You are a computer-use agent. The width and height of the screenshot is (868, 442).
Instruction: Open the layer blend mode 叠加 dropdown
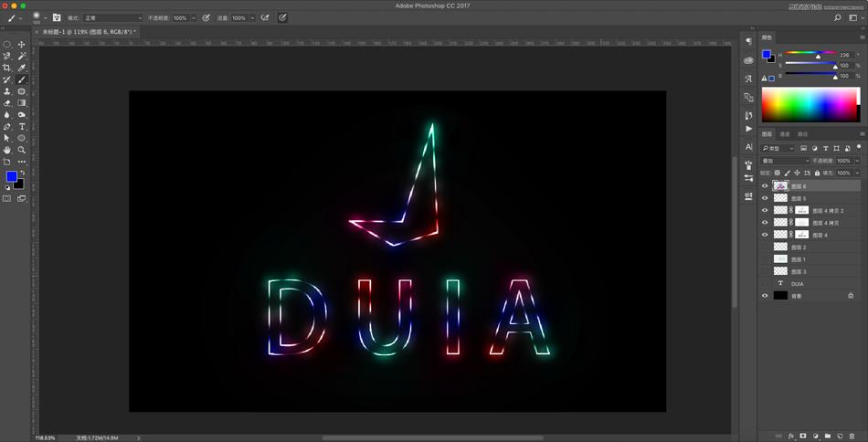[785, 160]
